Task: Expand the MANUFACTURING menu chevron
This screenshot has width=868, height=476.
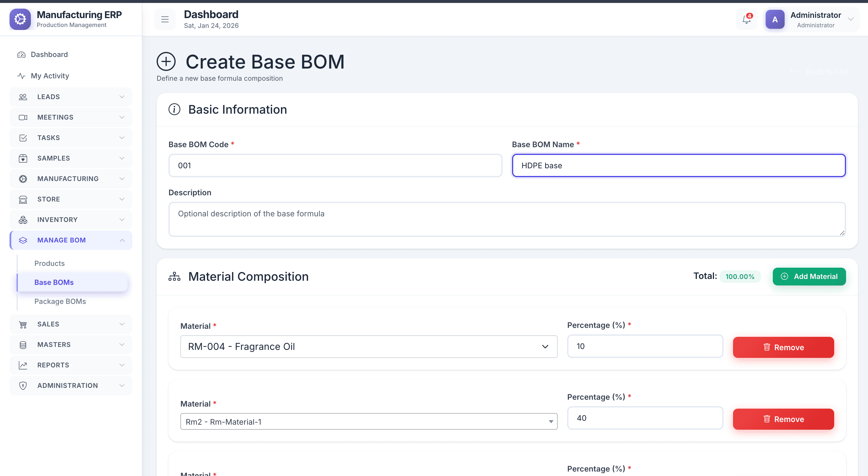Action: point(122,179)
